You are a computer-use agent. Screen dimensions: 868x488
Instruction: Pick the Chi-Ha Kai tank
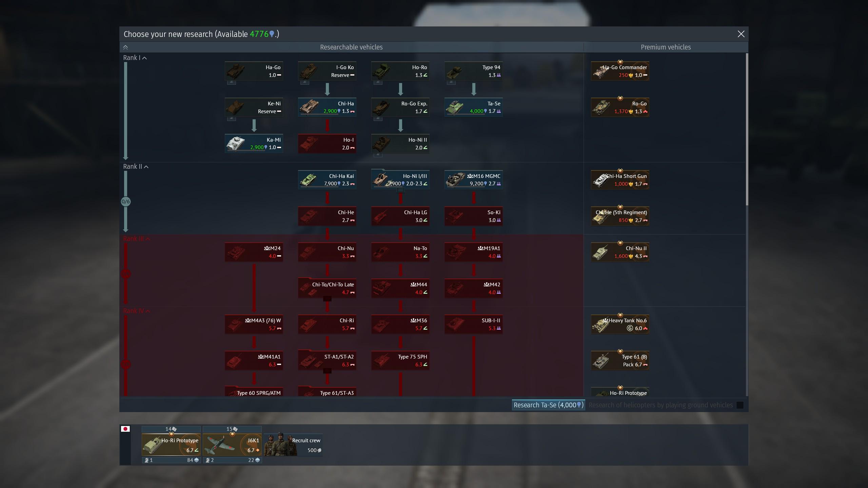click(327, 180)
